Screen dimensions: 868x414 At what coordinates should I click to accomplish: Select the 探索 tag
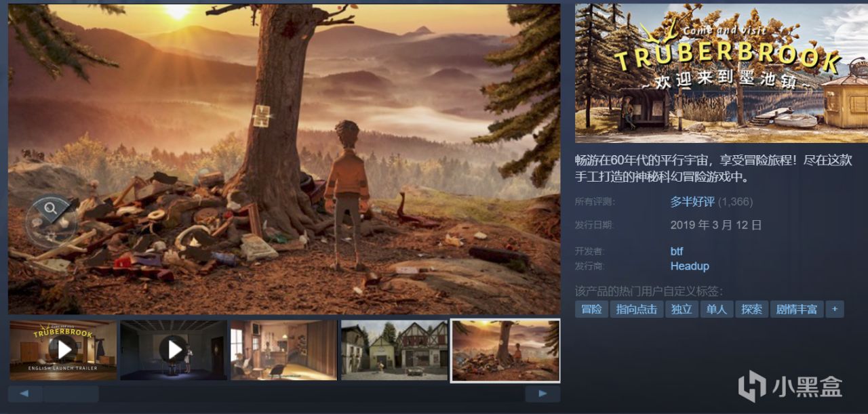pos(752,310)
